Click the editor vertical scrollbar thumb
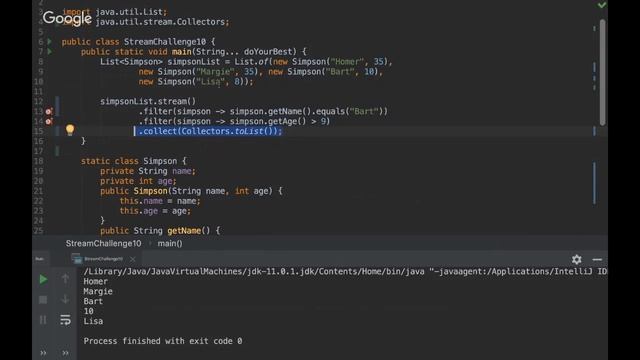The image size is (640, 360). 602,72
